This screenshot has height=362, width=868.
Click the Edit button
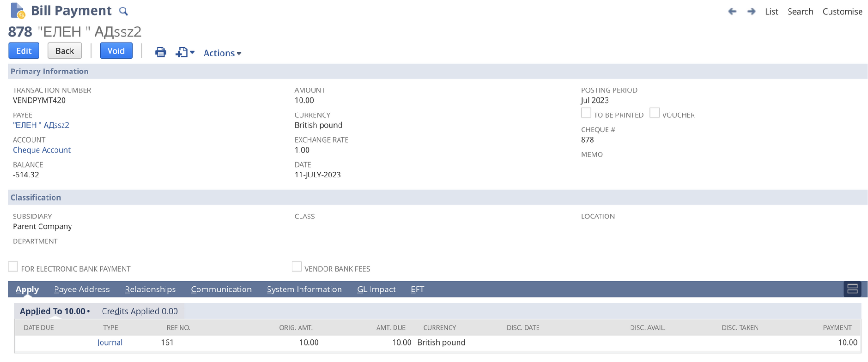point(24,51)
